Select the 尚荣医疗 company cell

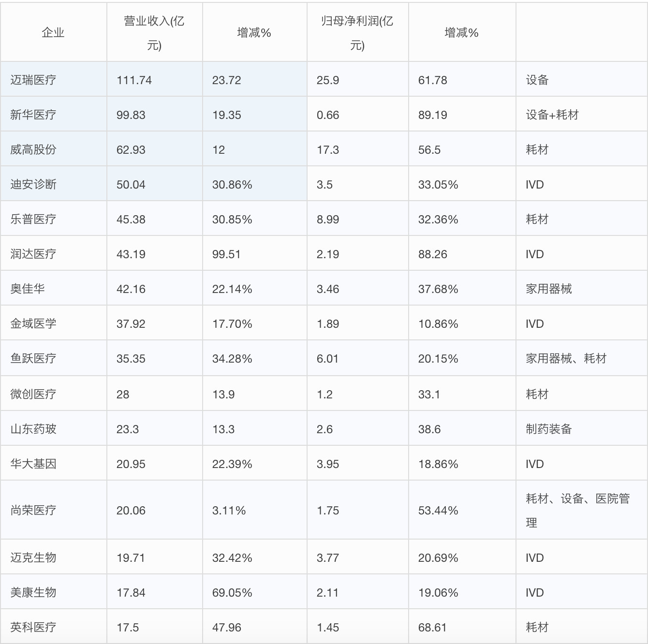coord(53,510)
